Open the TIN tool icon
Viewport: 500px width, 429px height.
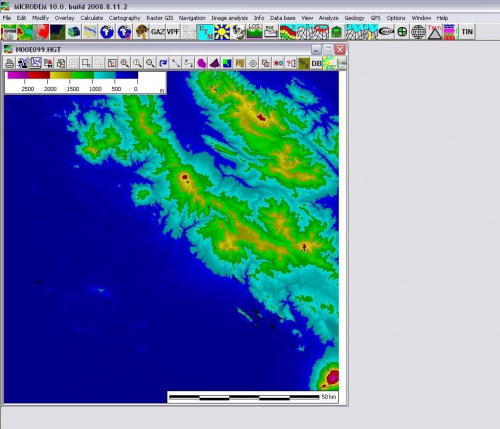467,32
